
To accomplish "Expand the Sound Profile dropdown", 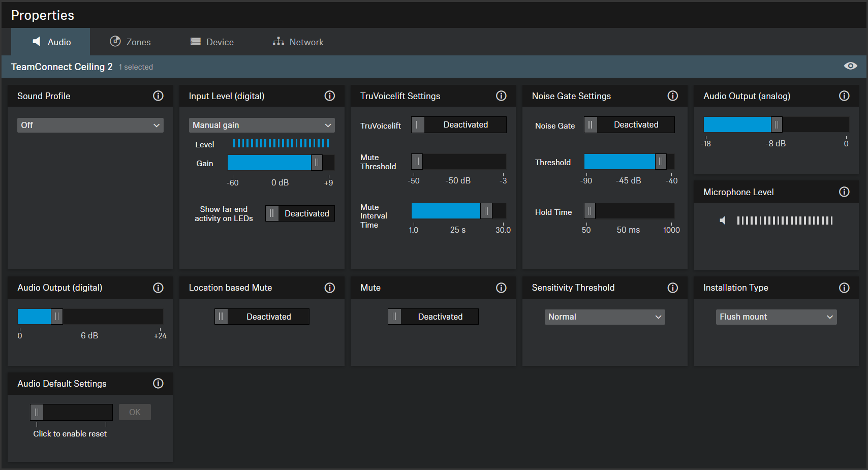I will (90, 126).
